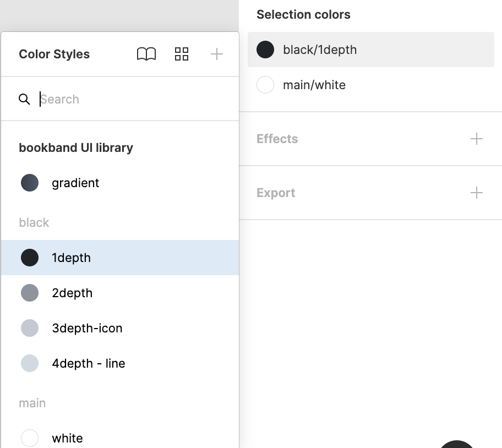The width and height of the screenshot is (502, 448).
Task: Pick the 3depth-icon color style
Action: pyautogui.click(x=87, y=328)
